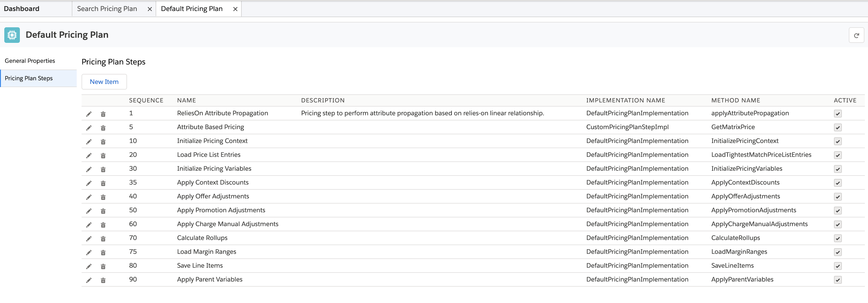Edit the Initialize Pricing Context step
This screenshot has height=303, width=868.
point(89,142)
